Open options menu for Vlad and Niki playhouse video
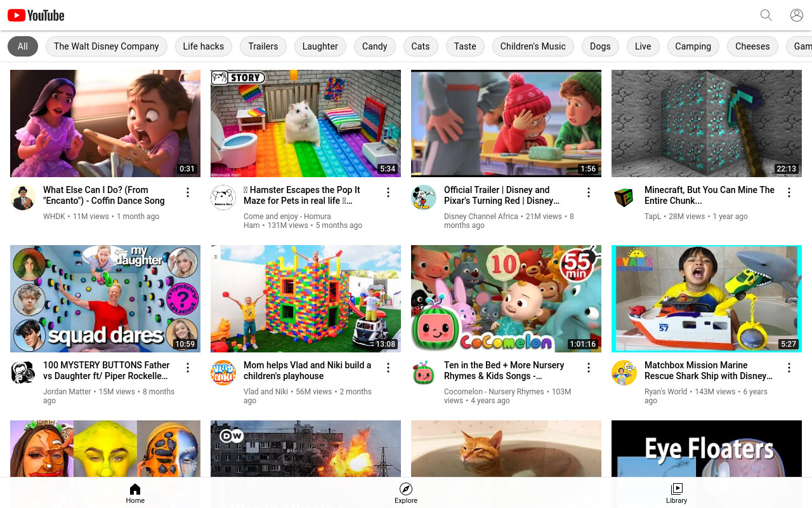812x508 pixels. [x=388, y=368]
